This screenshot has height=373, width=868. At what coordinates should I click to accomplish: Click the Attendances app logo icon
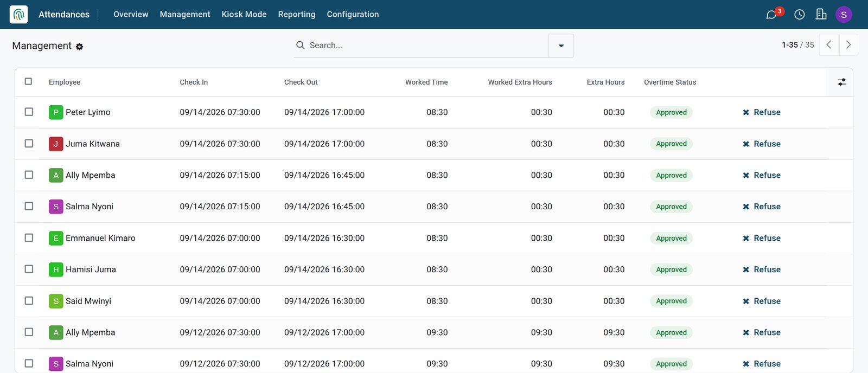19,14
